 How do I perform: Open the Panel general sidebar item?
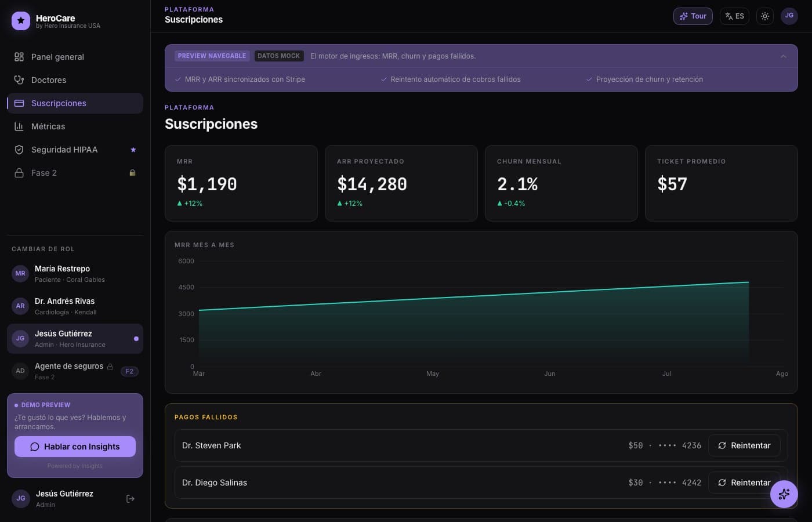[75, 57]
